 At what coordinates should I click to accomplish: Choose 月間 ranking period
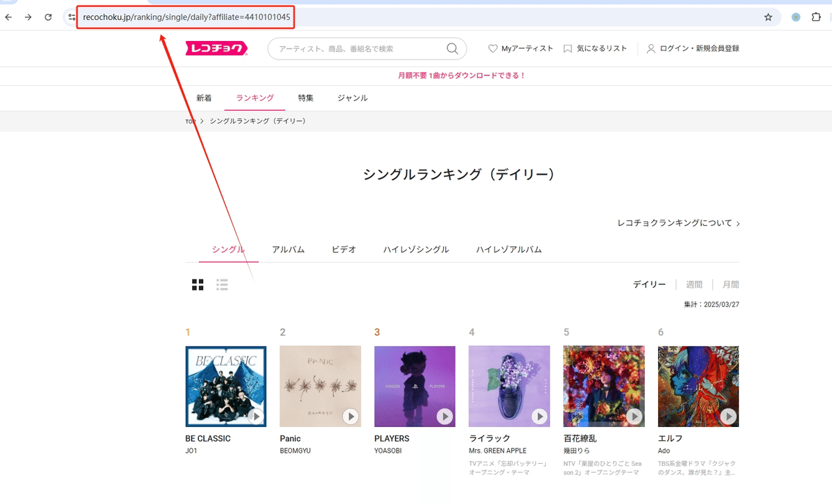[x=731, y=284]
